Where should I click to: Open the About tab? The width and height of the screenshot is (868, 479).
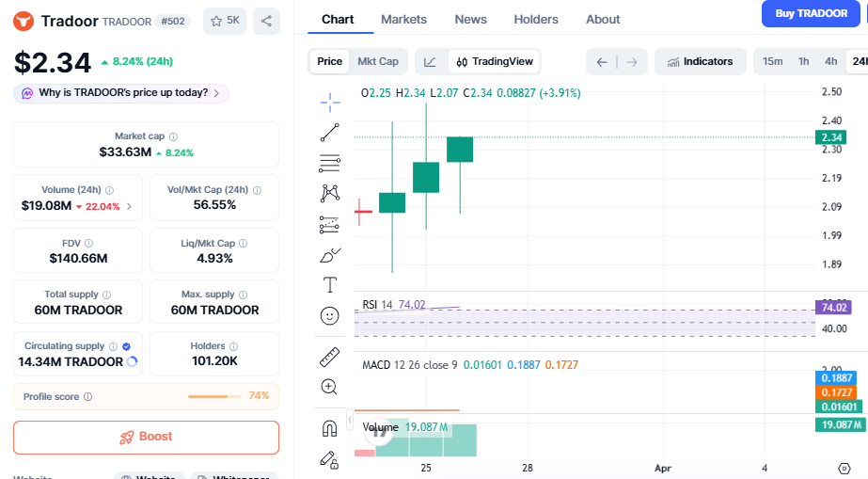coord(603,20)
